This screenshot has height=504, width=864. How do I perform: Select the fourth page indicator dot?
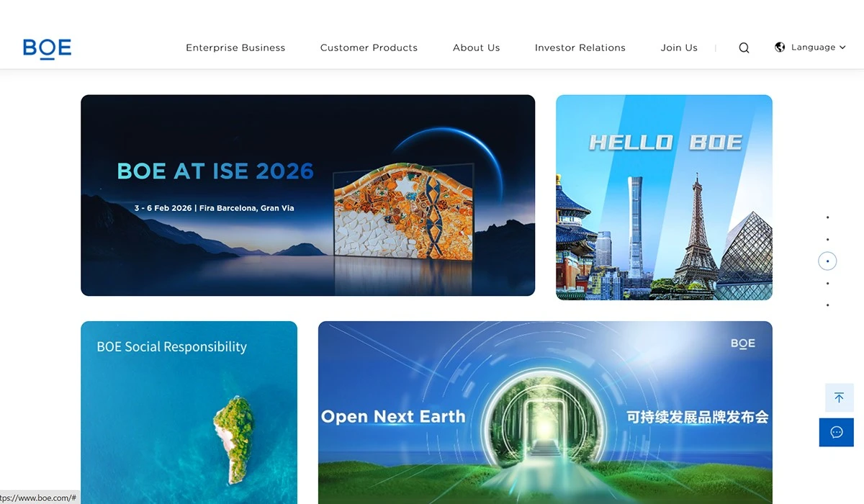[827, 283]
